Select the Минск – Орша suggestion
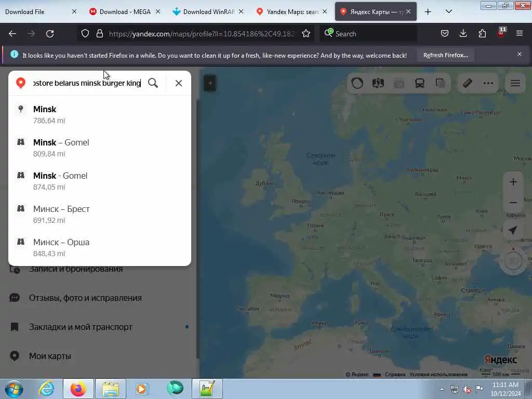The image size is (532, 399). click(100, 248)
